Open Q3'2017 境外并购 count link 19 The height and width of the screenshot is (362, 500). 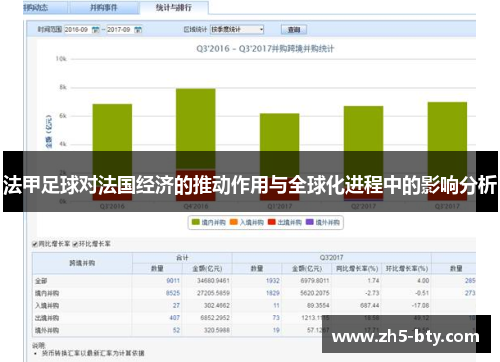click(x=276, y=330)
